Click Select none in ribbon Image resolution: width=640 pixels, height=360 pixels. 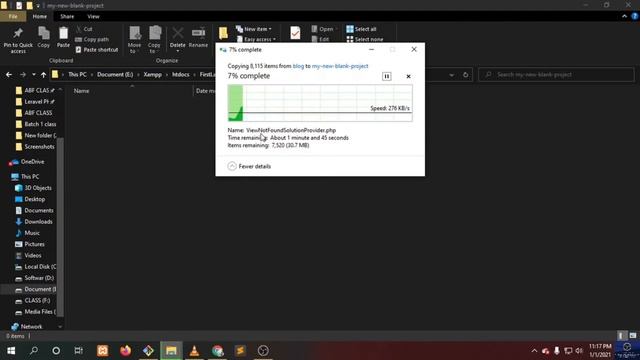tap(364, 39)
